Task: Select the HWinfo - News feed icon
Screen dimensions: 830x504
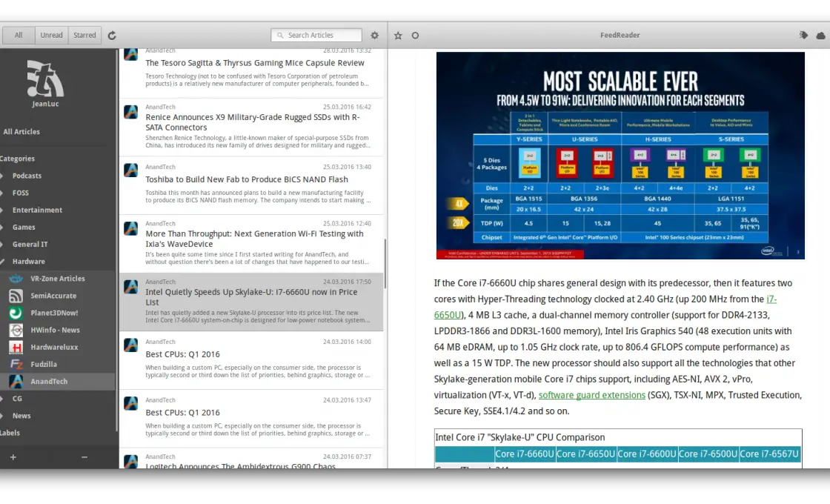Action: click(16, 330)
